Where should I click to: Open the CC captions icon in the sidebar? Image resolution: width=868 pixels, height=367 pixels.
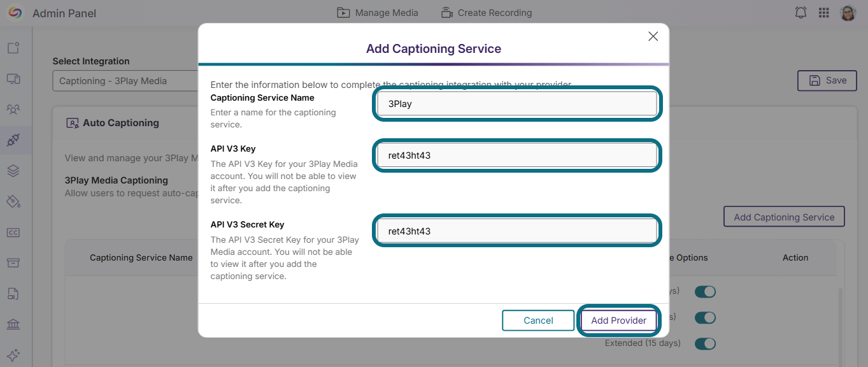[x=13, y=233]
